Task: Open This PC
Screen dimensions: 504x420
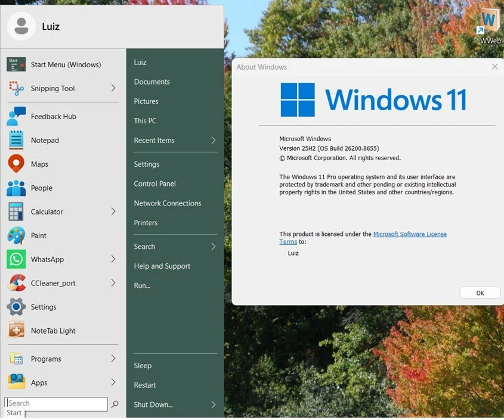Action: (x=145, y=121)
